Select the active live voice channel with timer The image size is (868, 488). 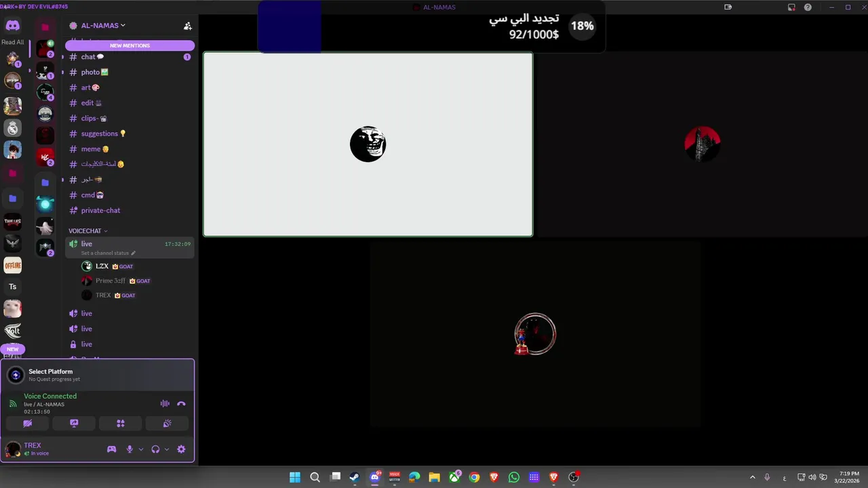coord(130,247)
